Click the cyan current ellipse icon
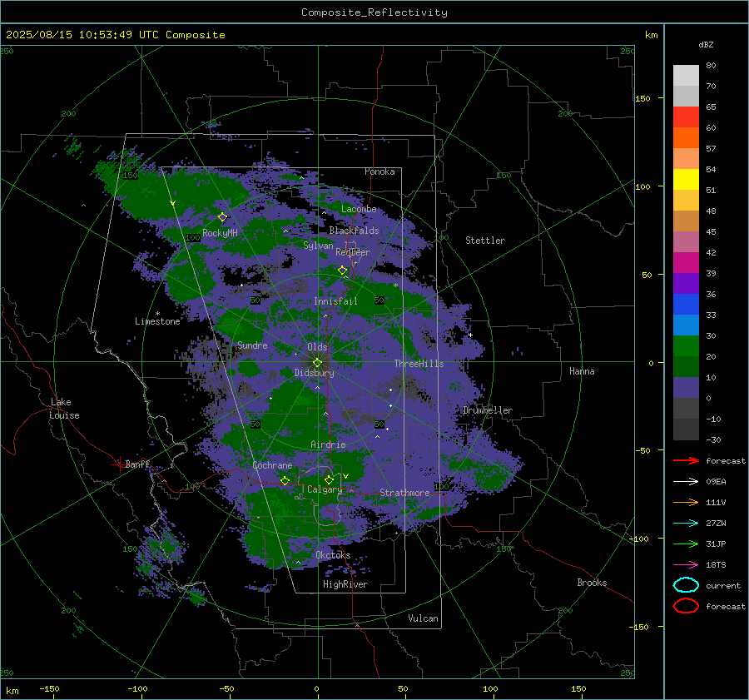Screen dimensions: 749x700 pyautogui.click(x=686, y=585)
